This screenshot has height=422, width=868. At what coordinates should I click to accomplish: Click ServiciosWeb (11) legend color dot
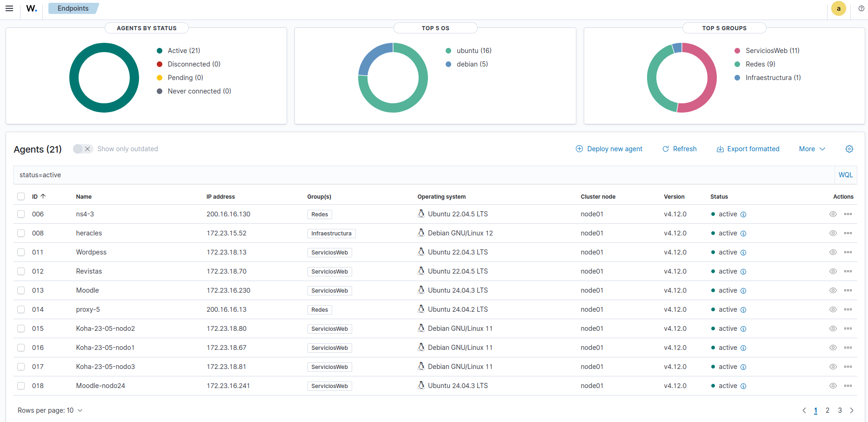737,51
